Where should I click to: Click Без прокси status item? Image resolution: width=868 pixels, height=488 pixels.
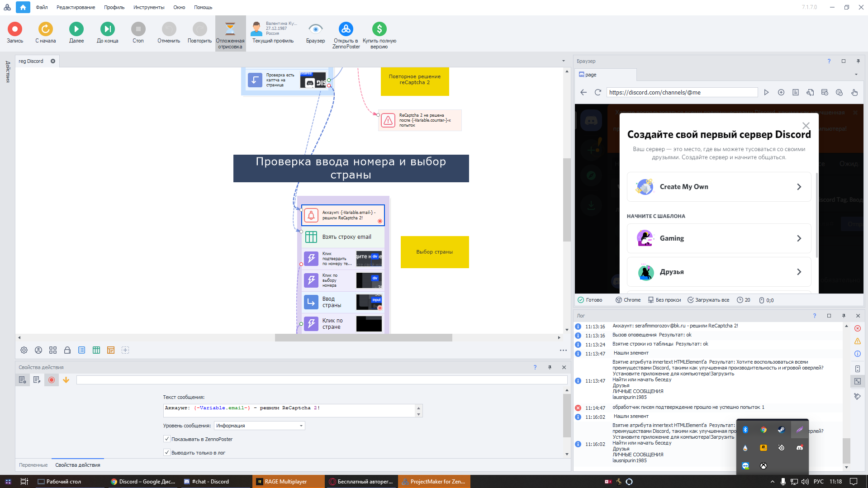pyautogui.click(x=664, y=300)
